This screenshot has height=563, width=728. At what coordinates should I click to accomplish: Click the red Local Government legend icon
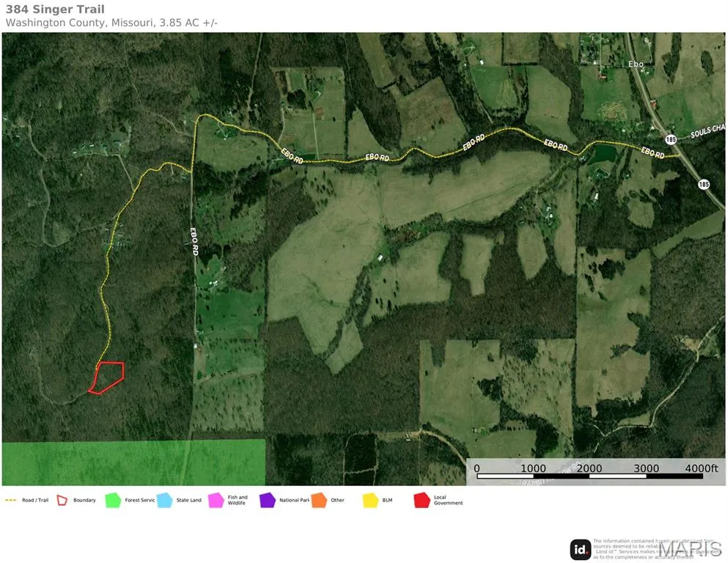(x=422, y=500)
